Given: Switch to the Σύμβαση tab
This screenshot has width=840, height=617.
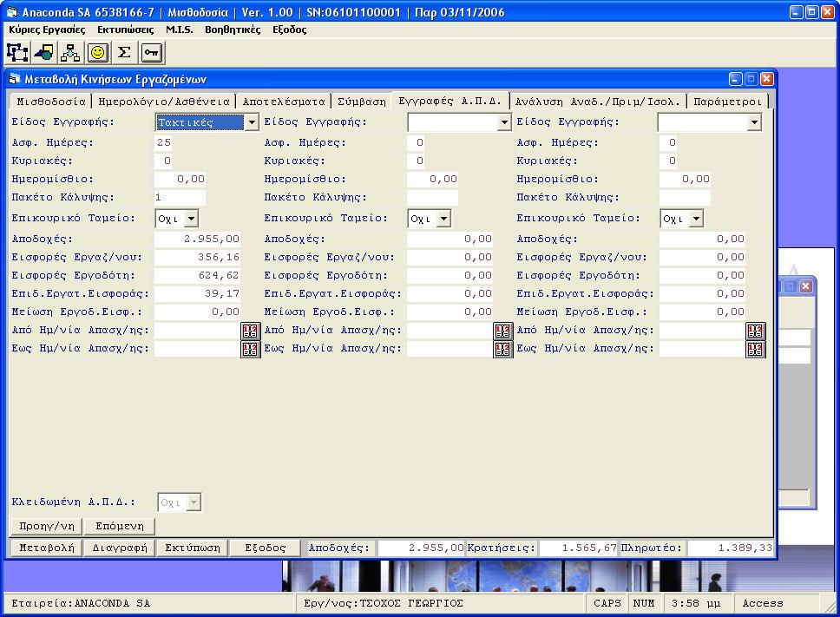Looking at the screenshot, I should click(362, 102).
